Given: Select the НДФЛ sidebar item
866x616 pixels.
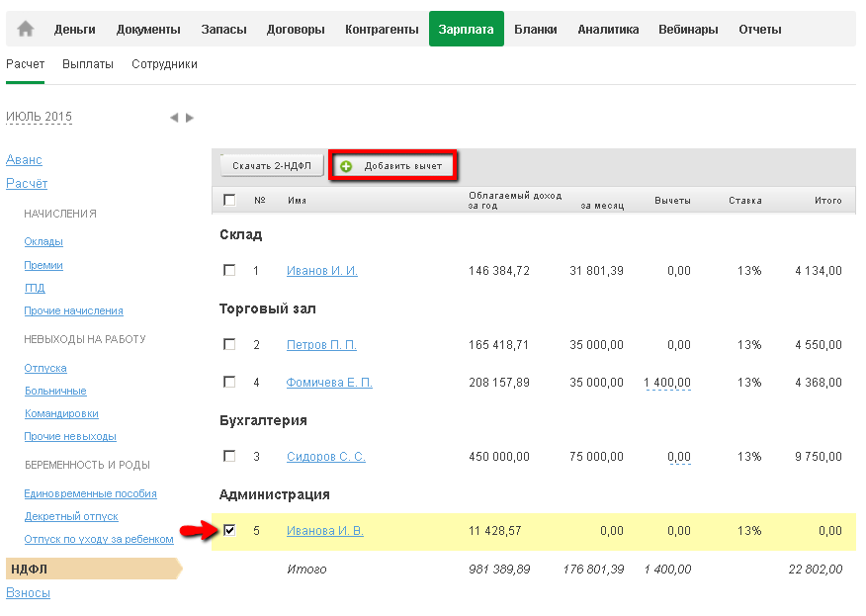Looking at the screenshot, I should click(x=30, y=569).
